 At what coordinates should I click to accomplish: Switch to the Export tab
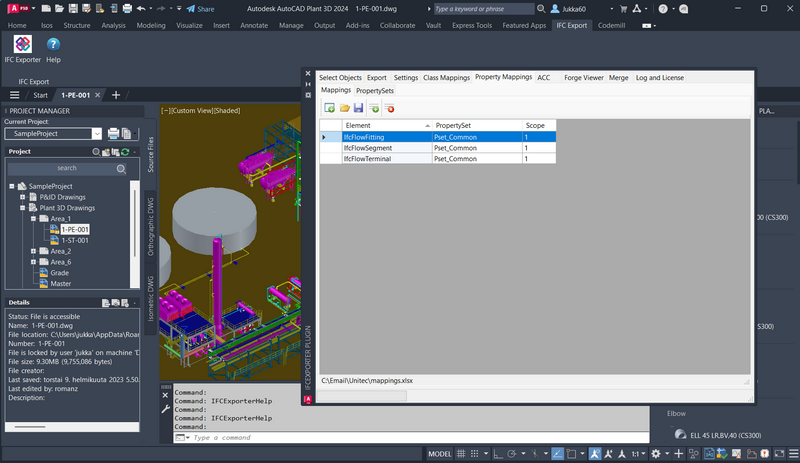tap(377, 78)
